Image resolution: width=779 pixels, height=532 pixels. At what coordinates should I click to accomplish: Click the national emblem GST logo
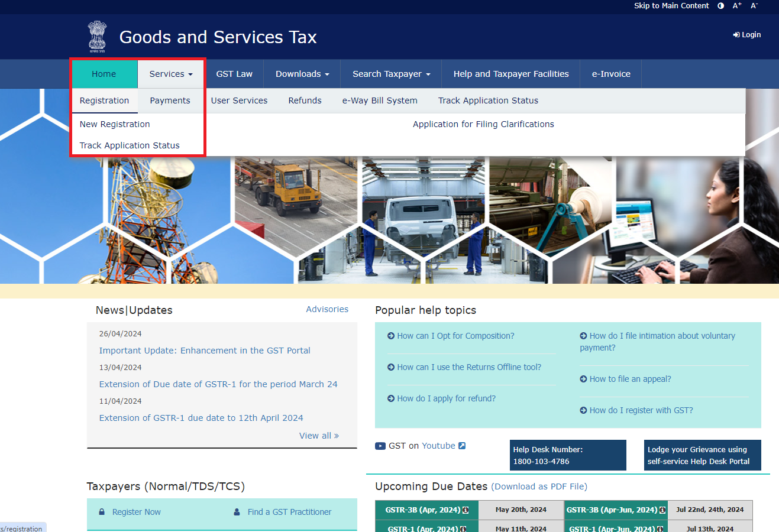(96, 36)
